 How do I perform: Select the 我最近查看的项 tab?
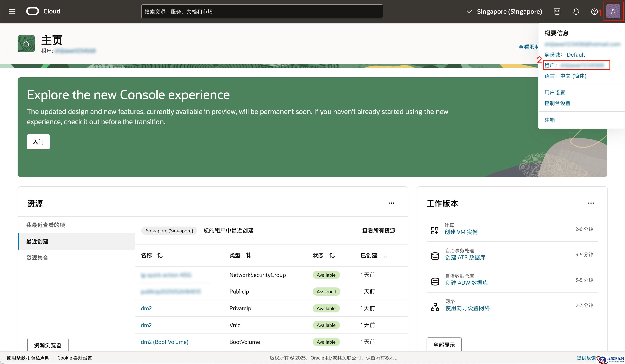[x=46, y=225]
